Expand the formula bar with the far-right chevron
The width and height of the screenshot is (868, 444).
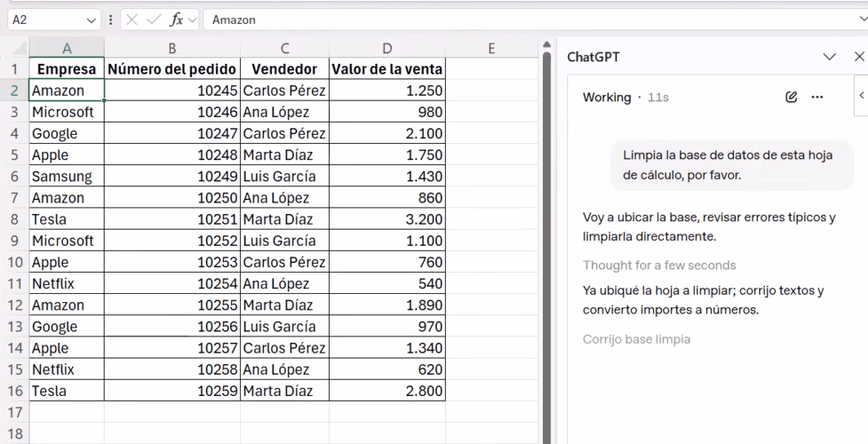863,20
